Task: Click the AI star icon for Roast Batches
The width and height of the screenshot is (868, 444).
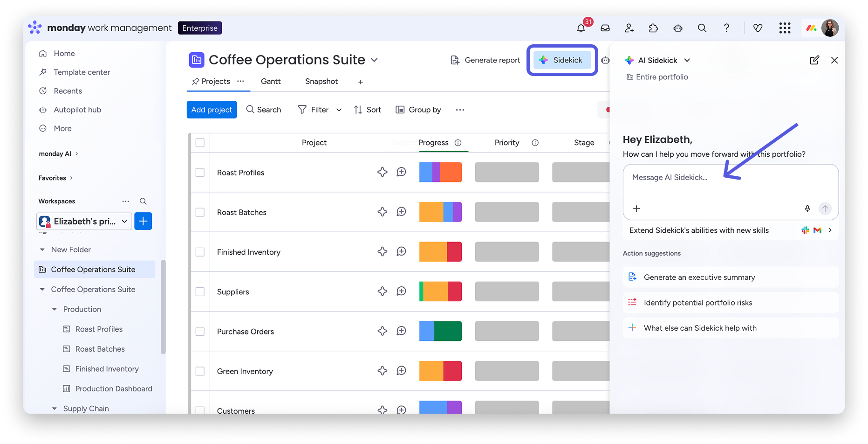Action: coord(383,212)
